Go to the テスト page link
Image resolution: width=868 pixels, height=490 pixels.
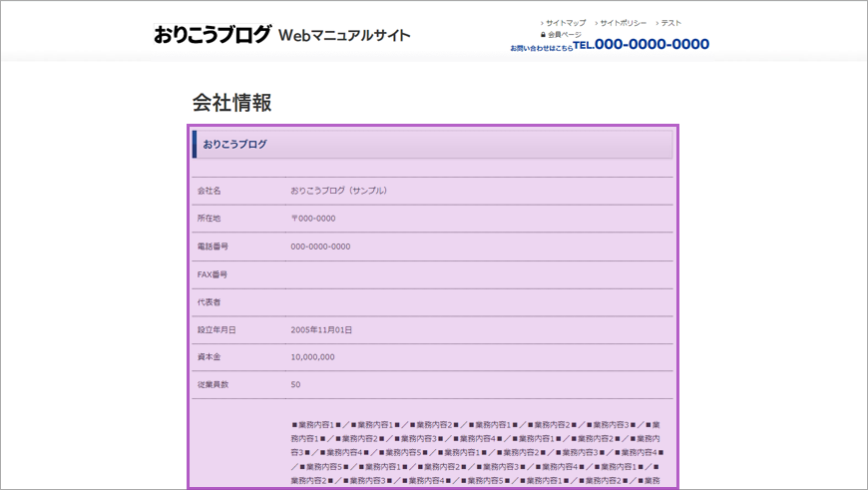[670, 23]
